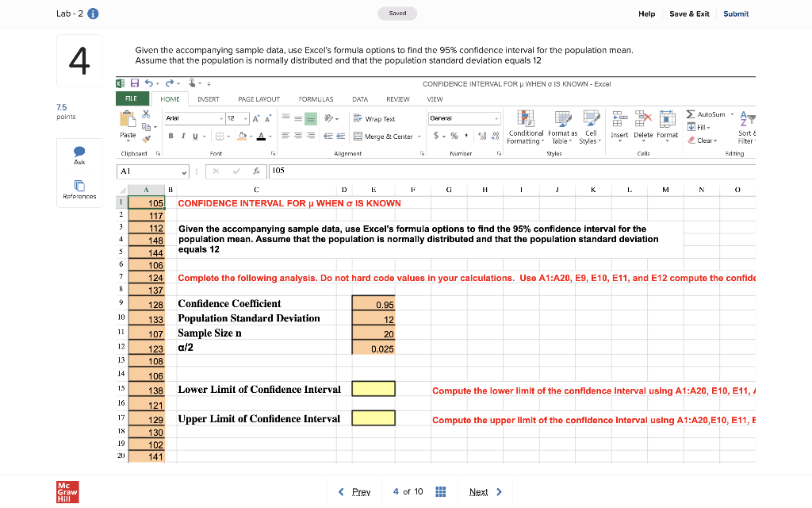Select the Lower Limit yellow cell E15
Viewport: 812px width, 508px height.
[373, 389]
